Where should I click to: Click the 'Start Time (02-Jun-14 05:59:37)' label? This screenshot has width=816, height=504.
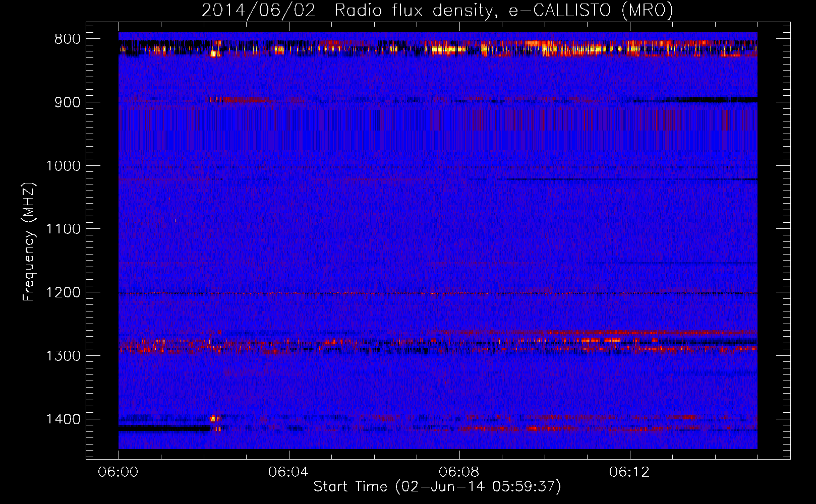(437, 487)
